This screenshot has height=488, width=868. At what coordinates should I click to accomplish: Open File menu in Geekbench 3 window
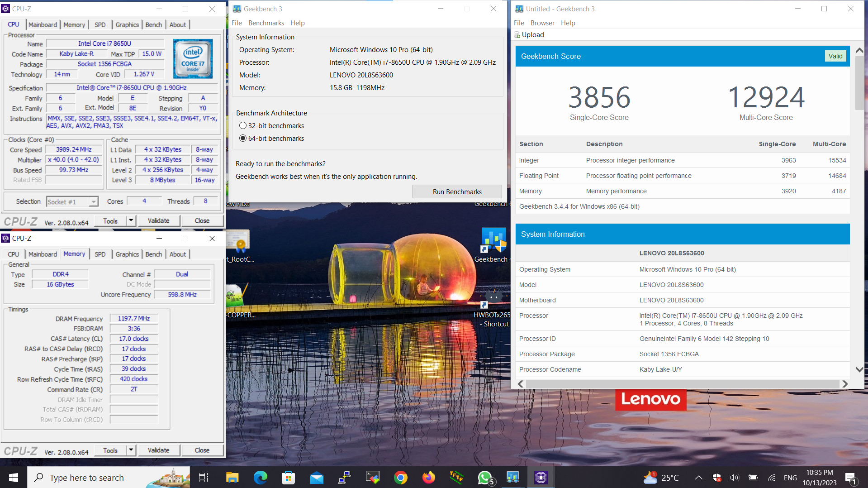tap(237, 23)
